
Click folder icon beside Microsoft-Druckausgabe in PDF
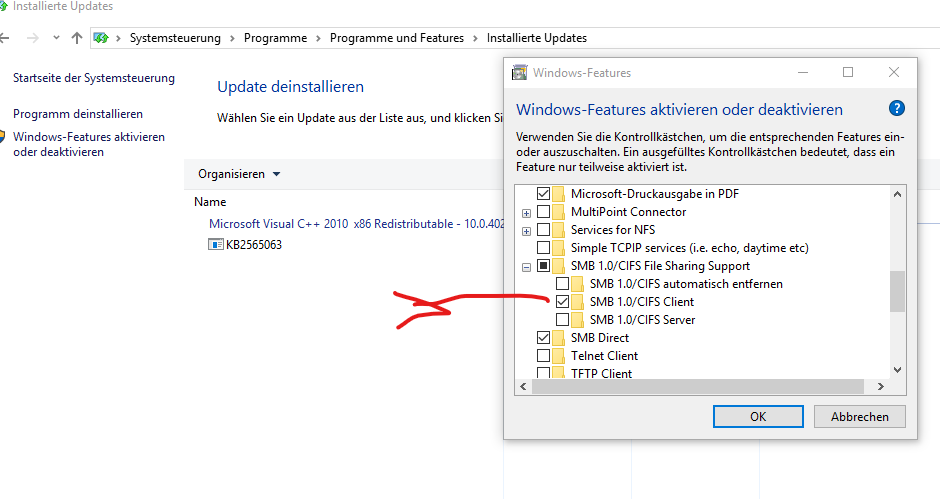(558, 194)
